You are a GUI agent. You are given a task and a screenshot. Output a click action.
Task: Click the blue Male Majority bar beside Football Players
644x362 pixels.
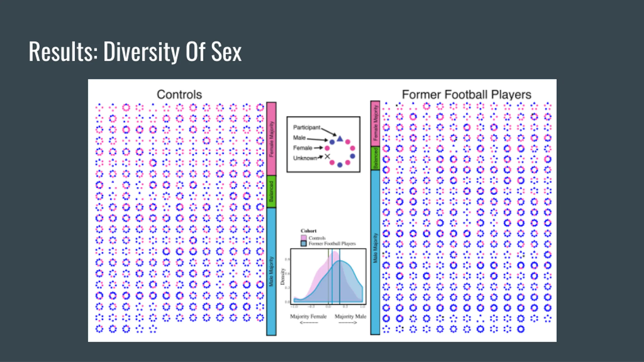375,252
